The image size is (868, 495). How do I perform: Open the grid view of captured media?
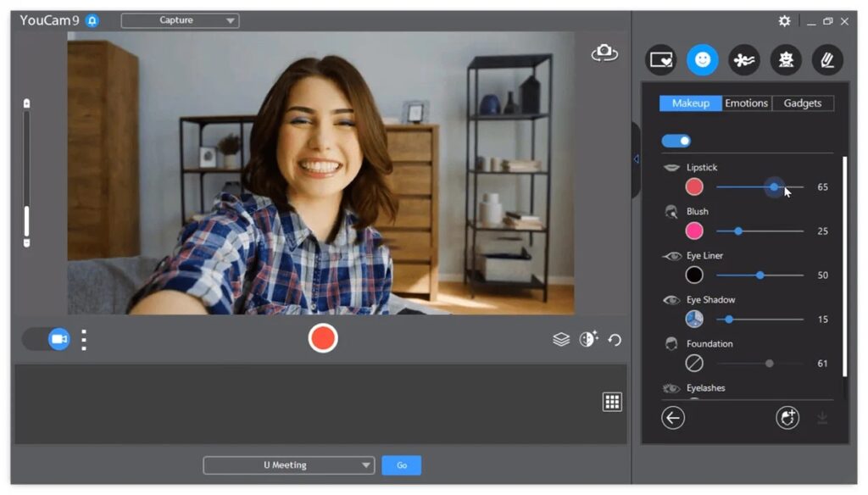tap(612, 402)
